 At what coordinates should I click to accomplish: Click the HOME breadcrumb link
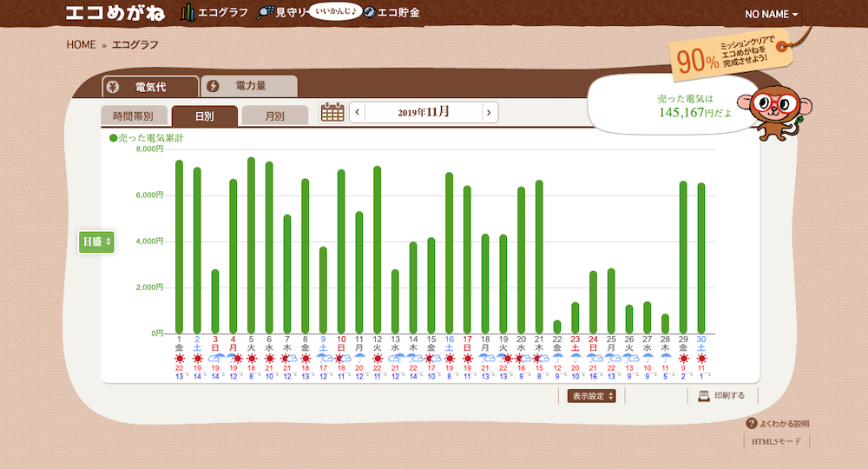81,45
